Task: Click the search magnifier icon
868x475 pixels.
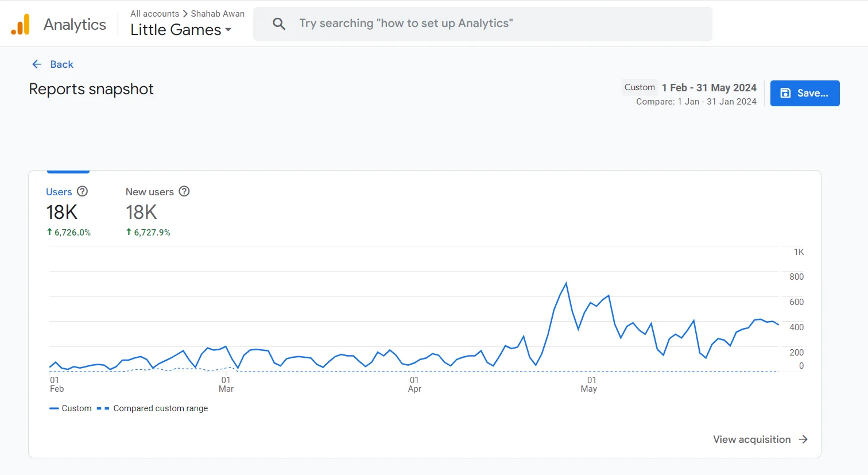Action: pyautogui.click(x=279, y=24)
